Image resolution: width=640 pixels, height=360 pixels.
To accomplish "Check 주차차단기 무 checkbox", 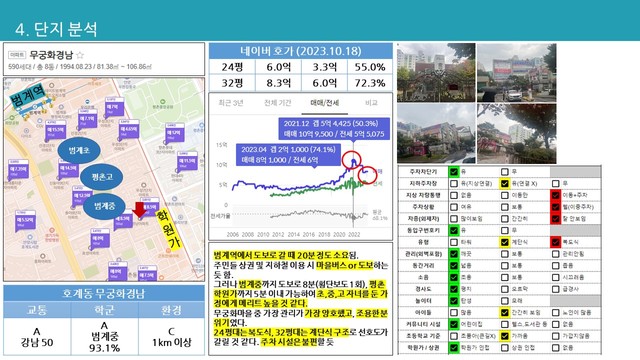I will tap(505, 172).
